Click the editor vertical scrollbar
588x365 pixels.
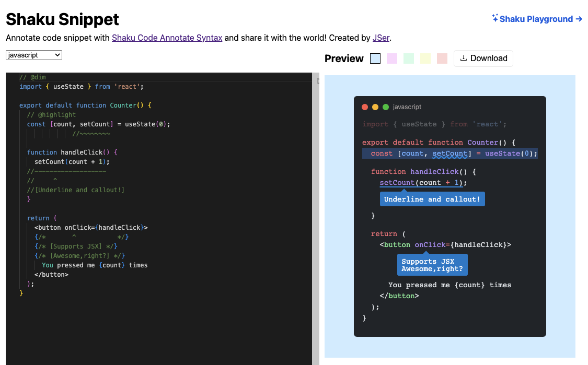tap(316, 219)
